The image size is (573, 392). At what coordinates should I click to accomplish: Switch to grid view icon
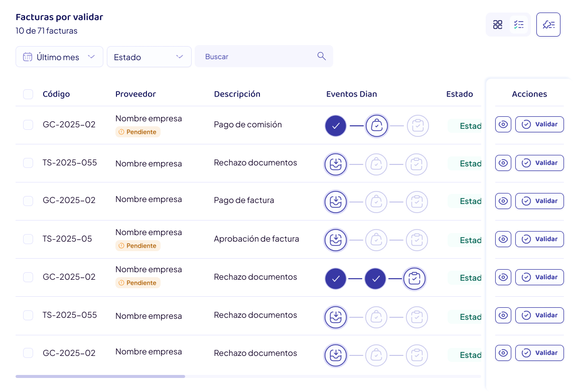[x=497, y=25]
